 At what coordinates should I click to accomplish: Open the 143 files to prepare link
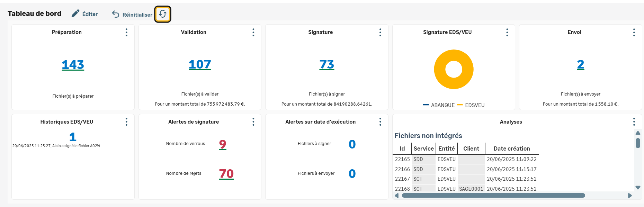pyautogui.click(x=73, y=65)
